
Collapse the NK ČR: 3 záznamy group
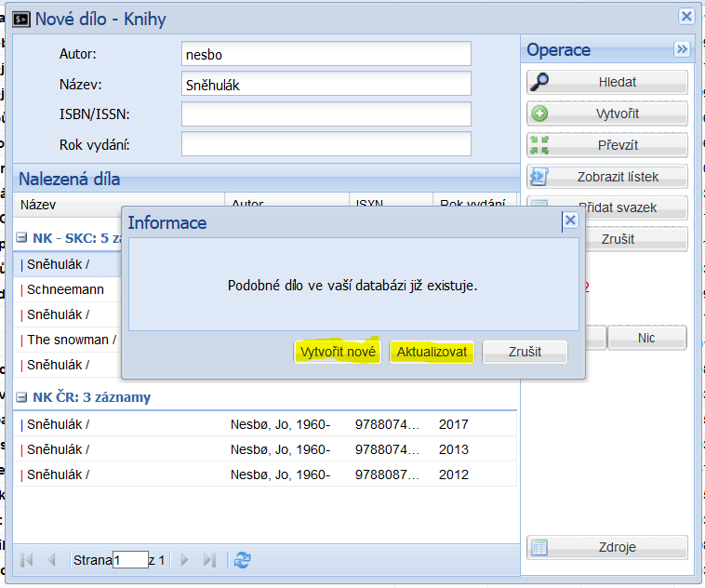coord(21,397)
